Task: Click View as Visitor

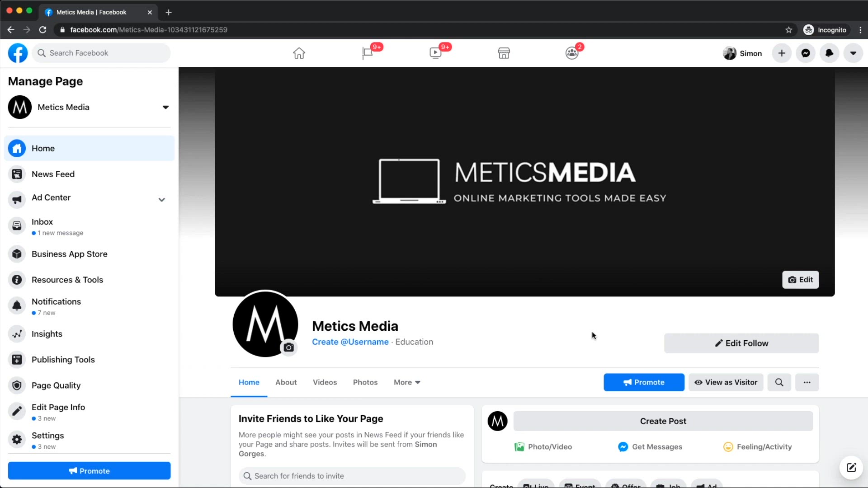Action: coord(726,382)
